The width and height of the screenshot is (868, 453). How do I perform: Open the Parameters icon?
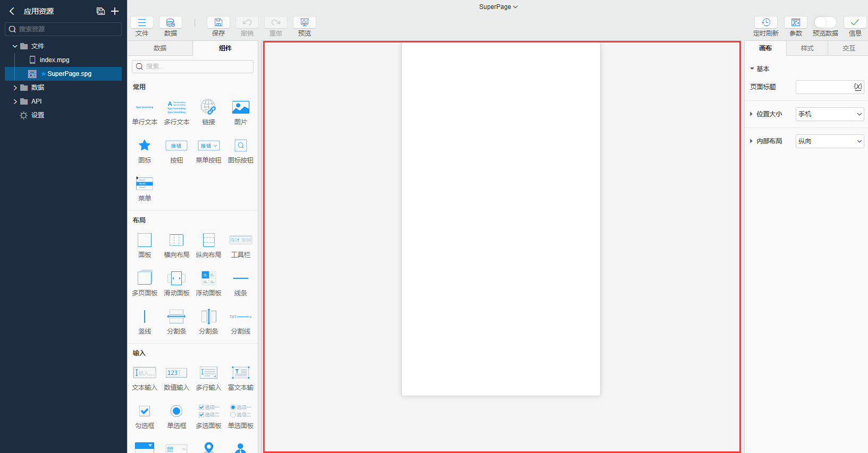795,22
